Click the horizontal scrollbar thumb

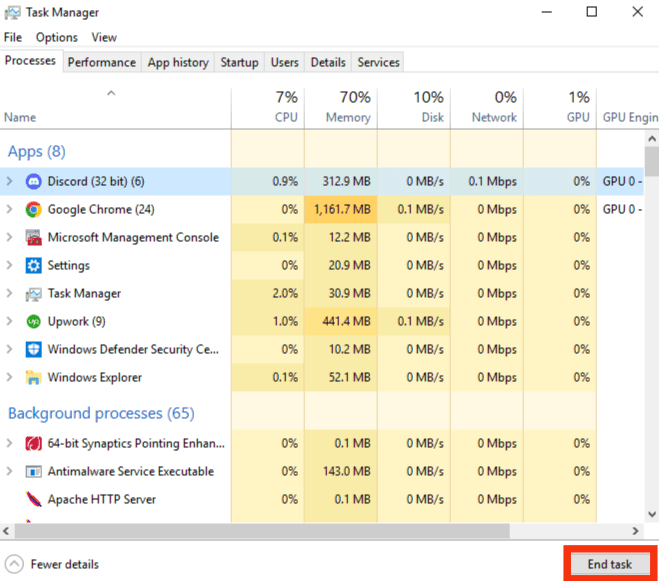tap(262, 531)
